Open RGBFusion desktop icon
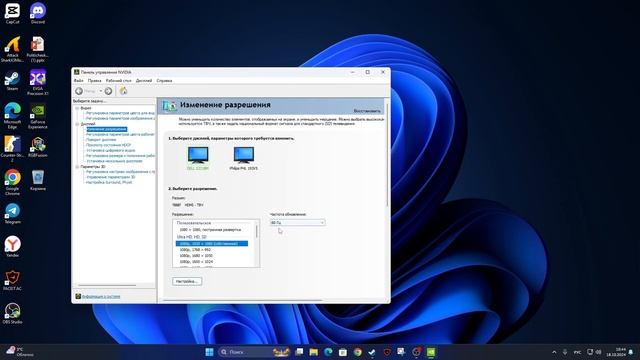This screenshot has height=360, width=640. click(38, 147)
